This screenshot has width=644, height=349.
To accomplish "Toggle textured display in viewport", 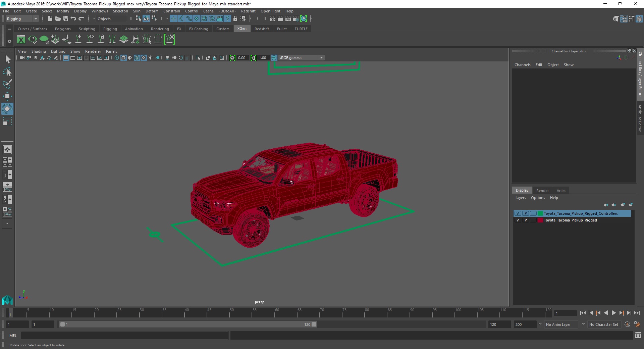I will point(144,58).
